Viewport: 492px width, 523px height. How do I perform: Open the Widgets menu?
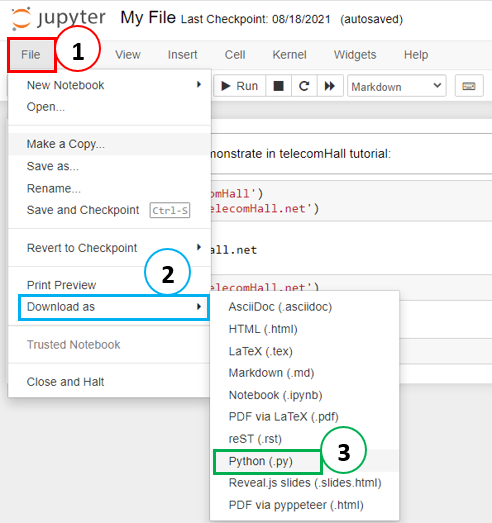point(355,55)
